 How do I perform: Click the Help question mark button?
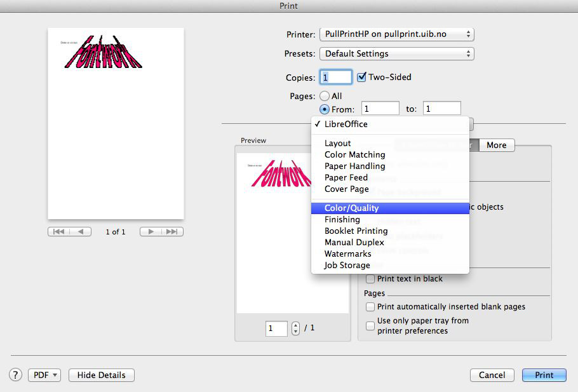[x=16, y=375]
